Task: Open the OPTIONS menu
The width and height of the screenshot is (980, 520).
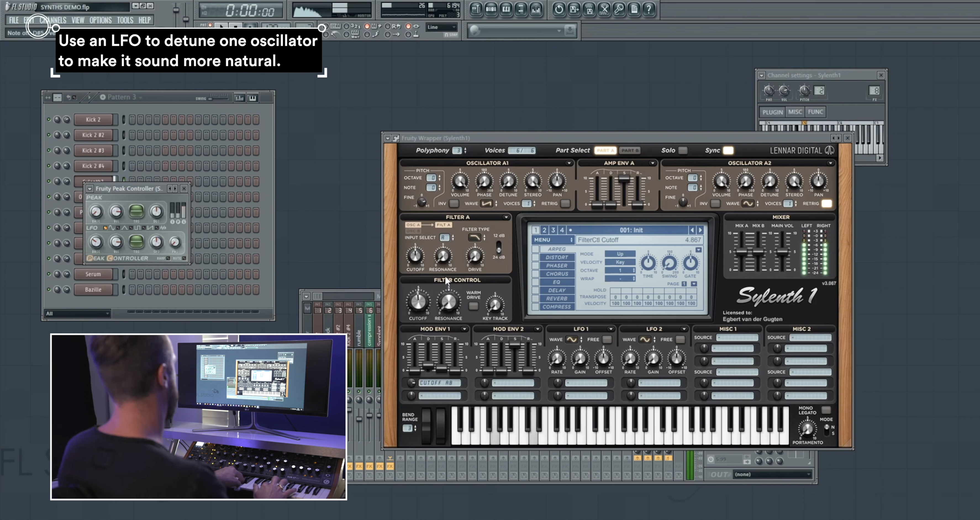Action: pyautogui.click(x=101, y=20)
